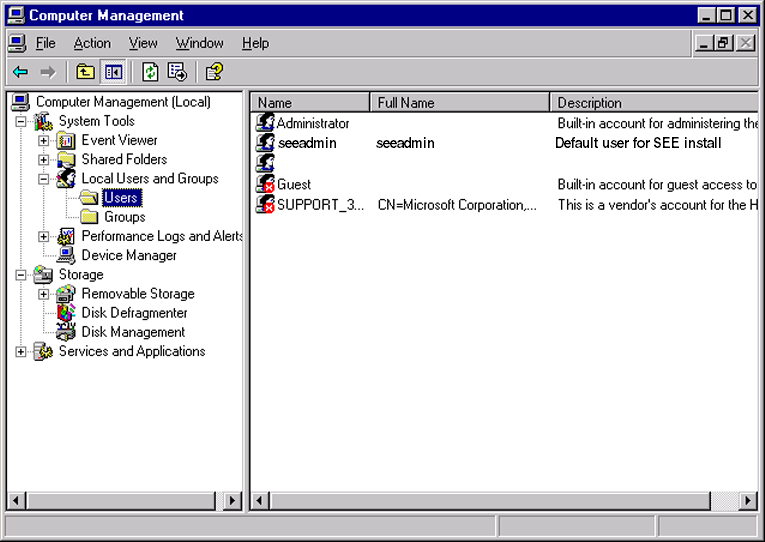Click 'CN=Microsoft Corporation,...' full name cell
The width and height of the screenshot is (765, 542).
pos(457,205)
